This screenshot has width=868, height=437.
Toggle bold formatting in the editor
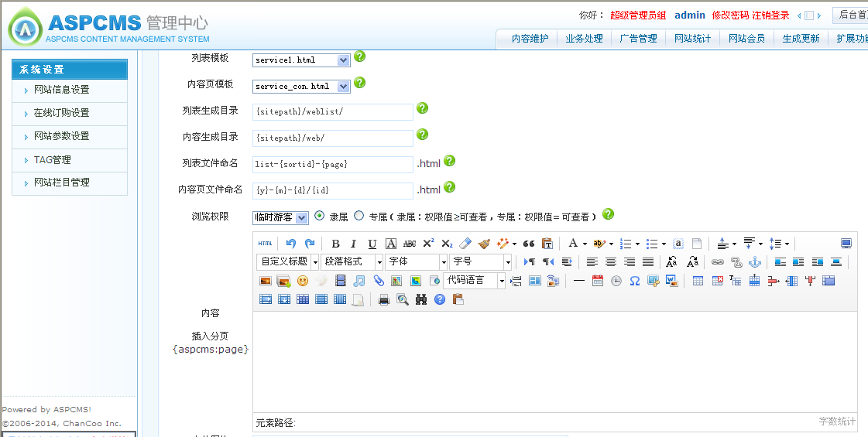tap(335, 244)
